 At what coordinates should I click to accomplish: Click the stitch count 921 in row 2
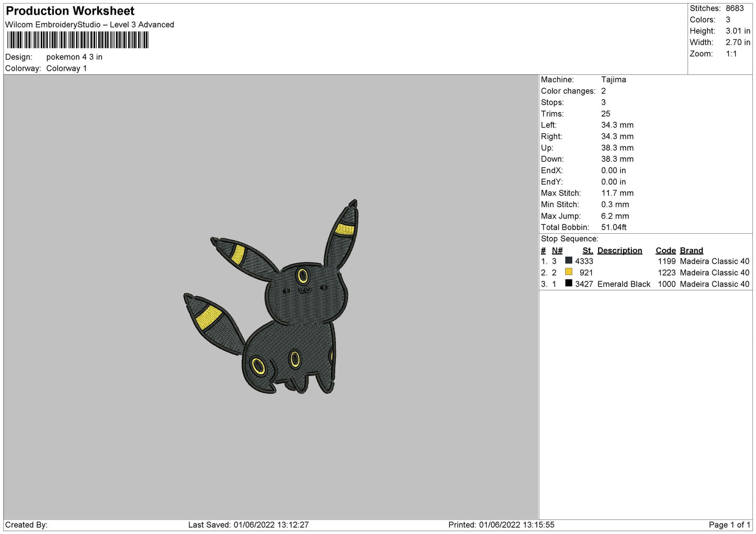click(586, 272)
